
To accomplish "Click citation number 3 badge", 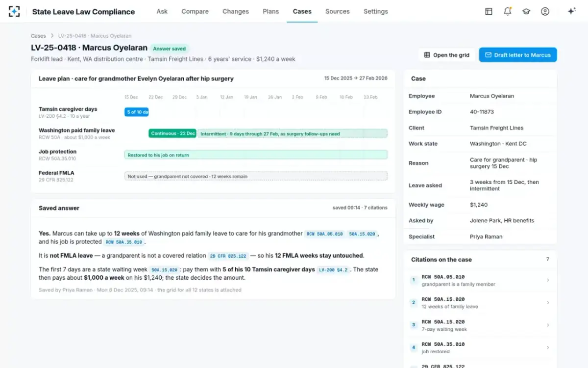I will [414, 325].
